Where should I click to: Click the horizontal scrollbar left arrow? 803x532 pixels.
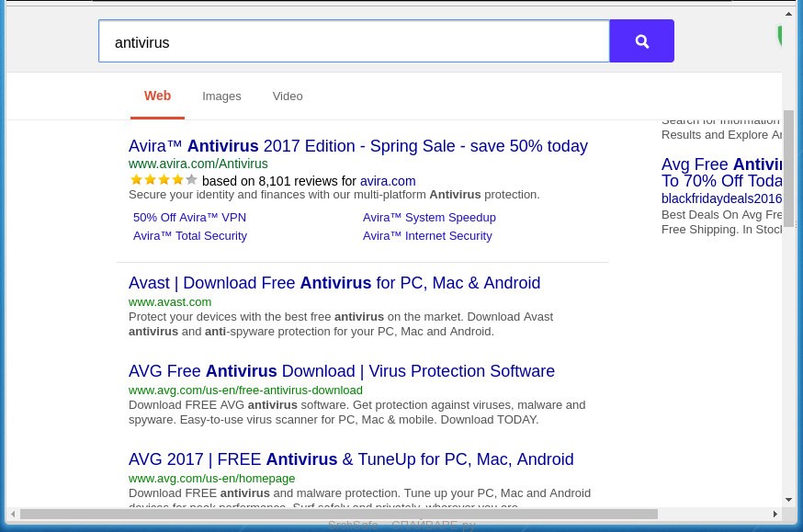tap(13, 515)
